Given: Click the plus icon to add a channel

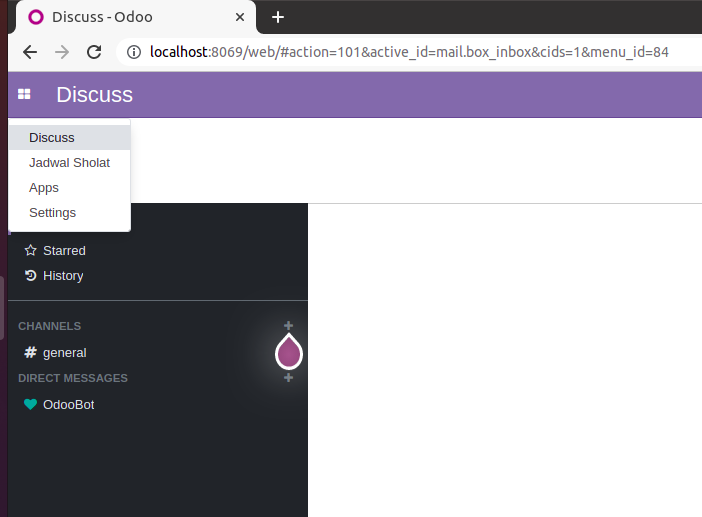Looking at the screenshot, I should (x=288, y=326).
